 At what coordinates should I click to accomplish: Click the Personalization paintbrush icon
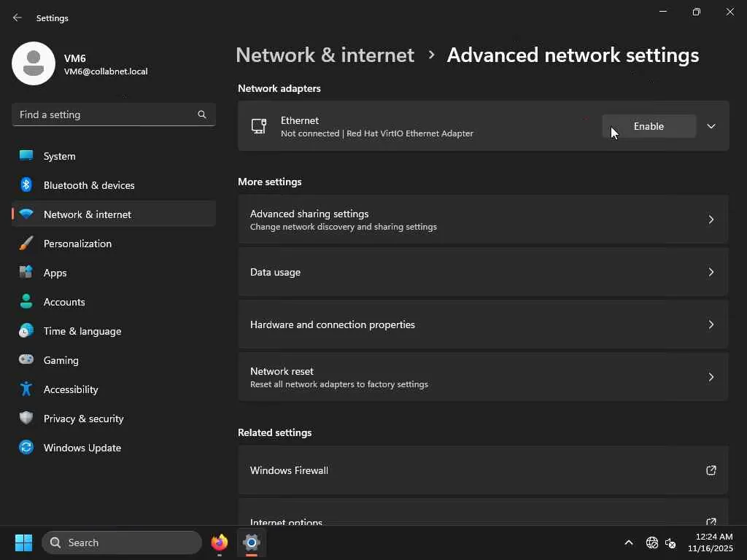pyautogui.click(x=26, y=244)
